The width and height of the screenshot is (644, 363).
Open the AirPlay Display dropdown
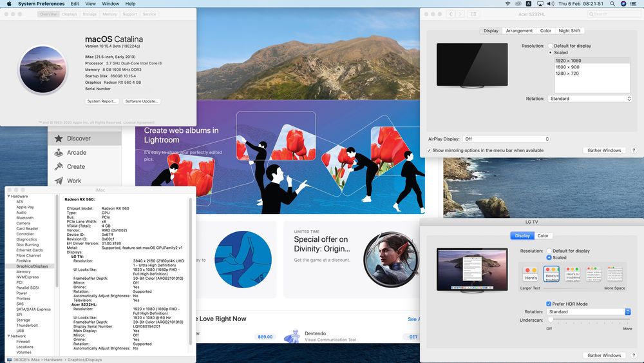507,139
